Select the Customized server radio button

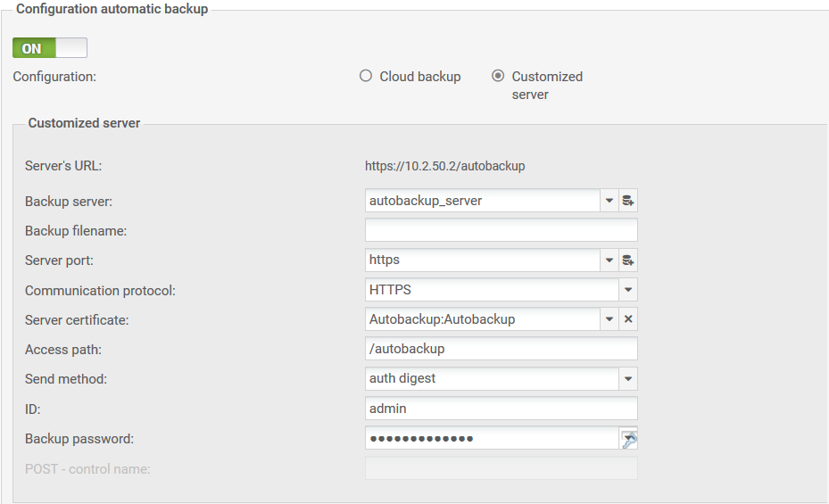[x=498, y=77]
